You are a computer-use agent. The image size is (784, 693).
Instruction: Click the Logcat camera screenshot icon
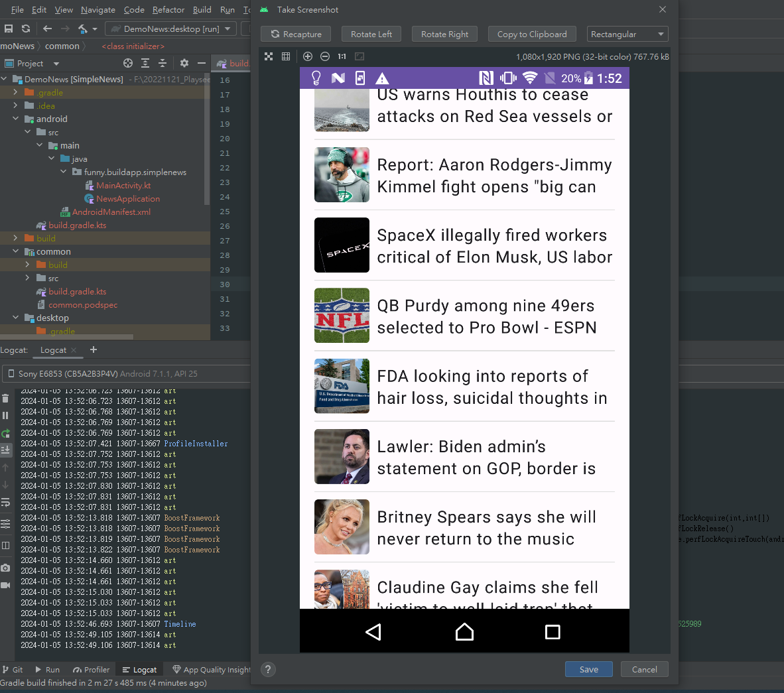5,568
